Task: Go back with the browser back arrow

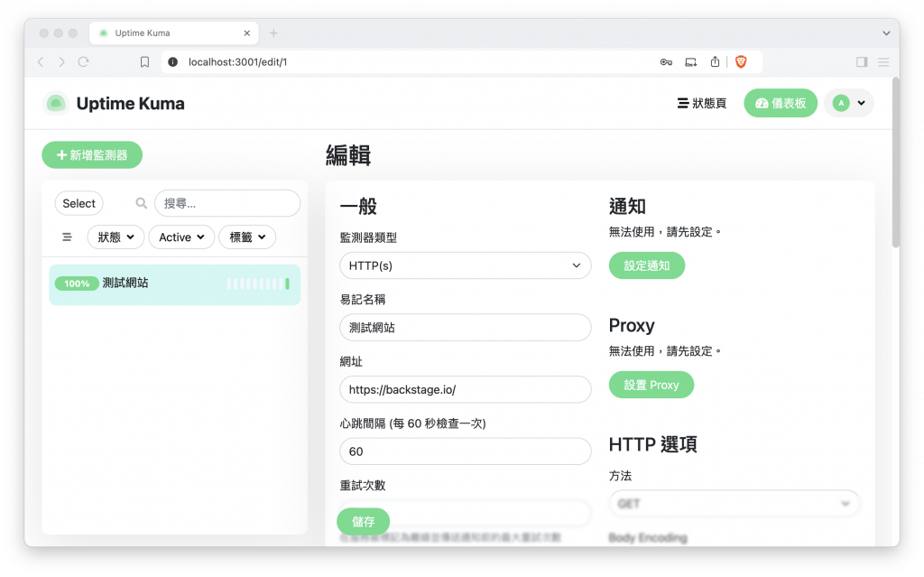Action: coord(41,62)
